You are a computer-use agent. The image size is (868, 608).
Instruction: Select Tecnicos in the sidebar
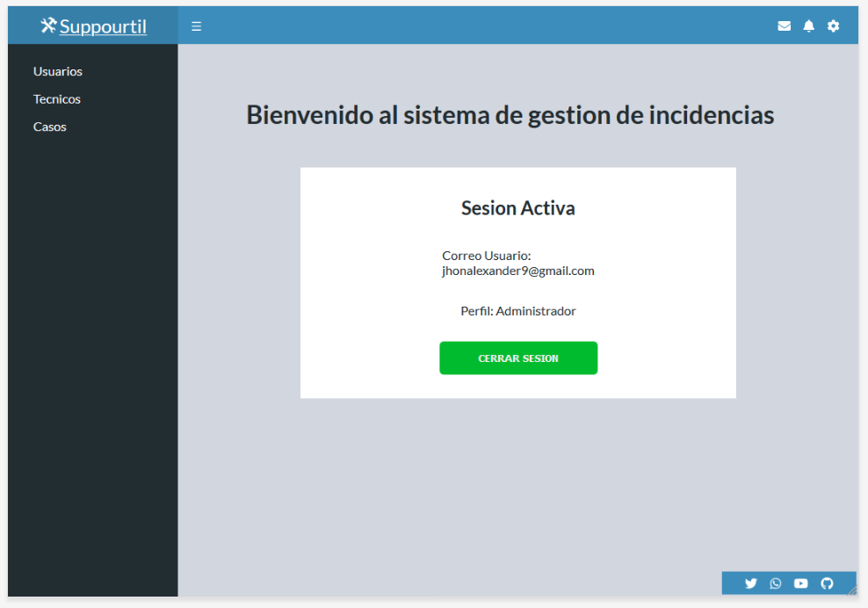coord(56,99)
